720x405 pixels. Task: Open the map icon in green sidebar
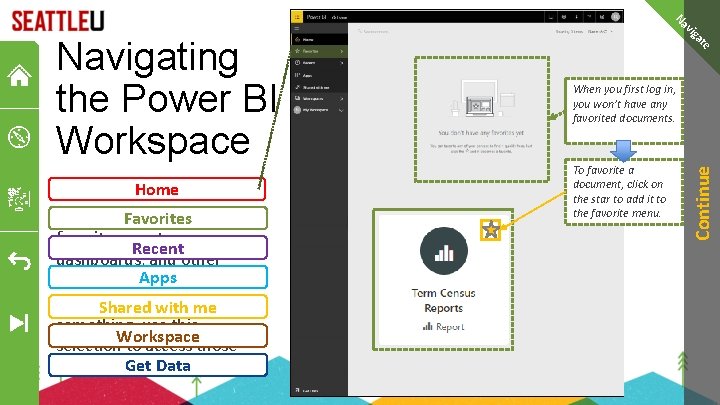tap(19, 199)
